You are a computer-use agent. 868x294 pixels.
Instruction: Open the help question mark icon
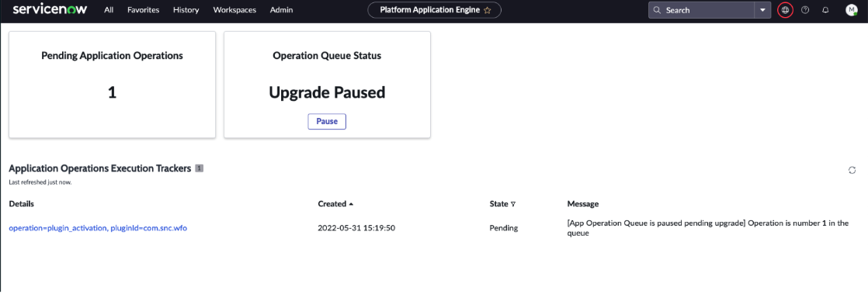coord(805,10)
